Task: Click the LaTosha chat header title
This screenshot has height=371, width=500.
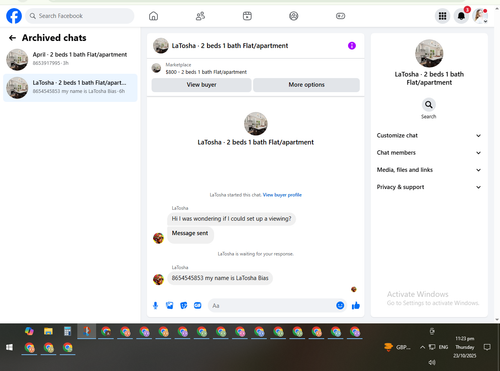Action: (x=230, y=46)
